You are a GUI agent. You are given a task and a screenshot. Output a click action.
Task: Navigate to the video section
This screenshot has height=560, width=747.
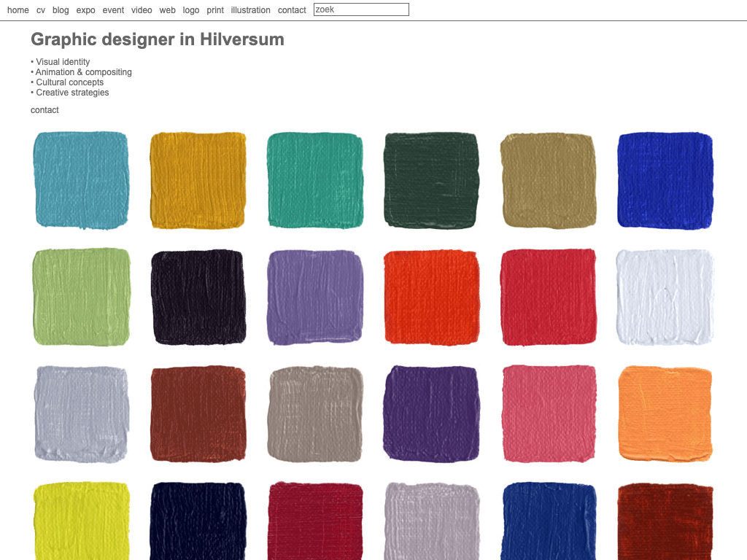click(x=142, y=10)
